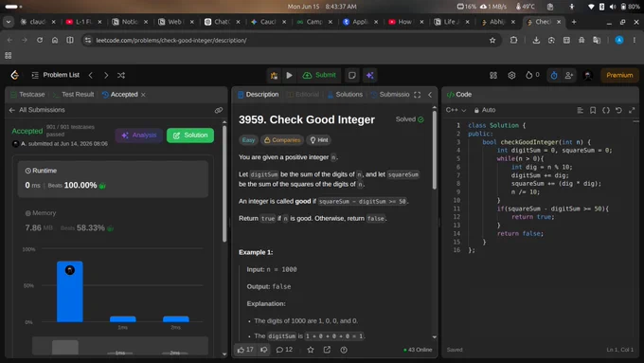Run the code with the play icon

tap(289, 75)
